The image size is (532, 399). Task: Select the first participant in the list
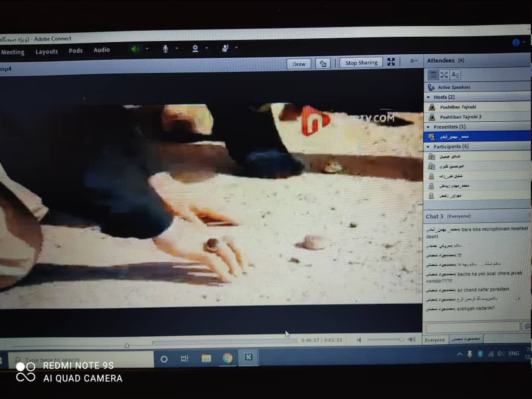[477, 156]
